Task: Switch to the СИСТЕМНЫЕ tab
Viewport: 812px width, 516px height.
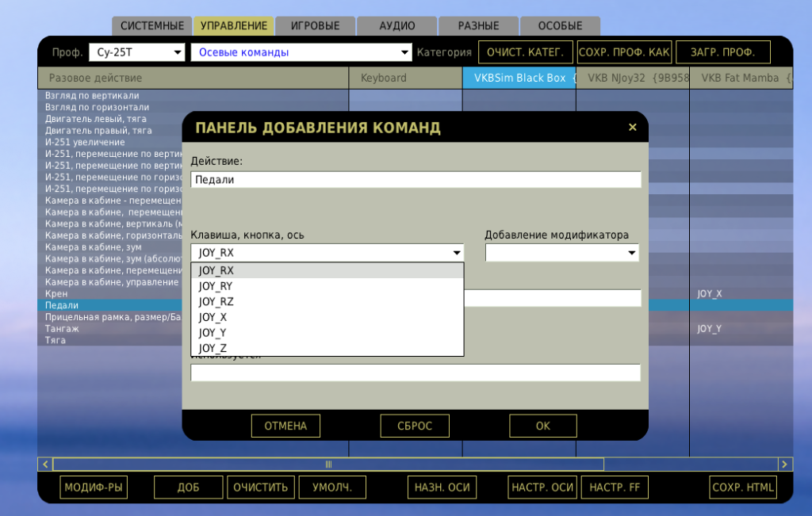Action: (x=152, y=26)
